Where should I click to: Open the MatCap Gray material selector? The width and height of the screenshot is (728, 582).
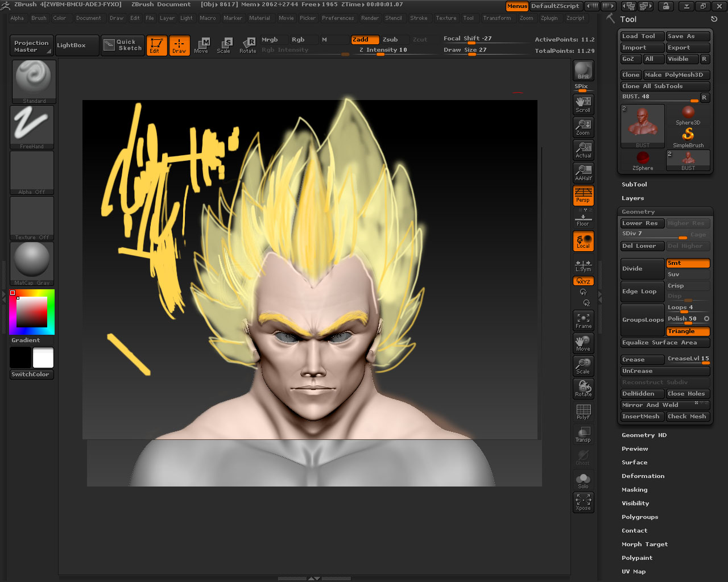32,264
